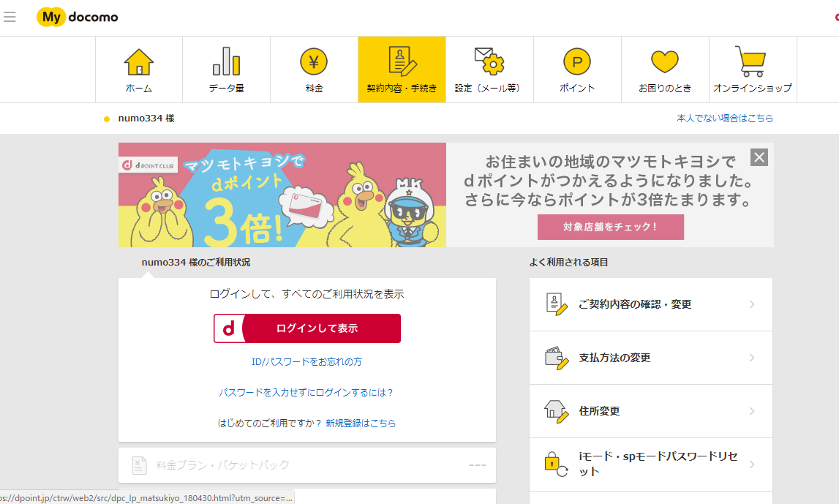The height and width of the screenshot is (504, 839).
Task: Click the Home house icon
Action: [x=139, y=62]
